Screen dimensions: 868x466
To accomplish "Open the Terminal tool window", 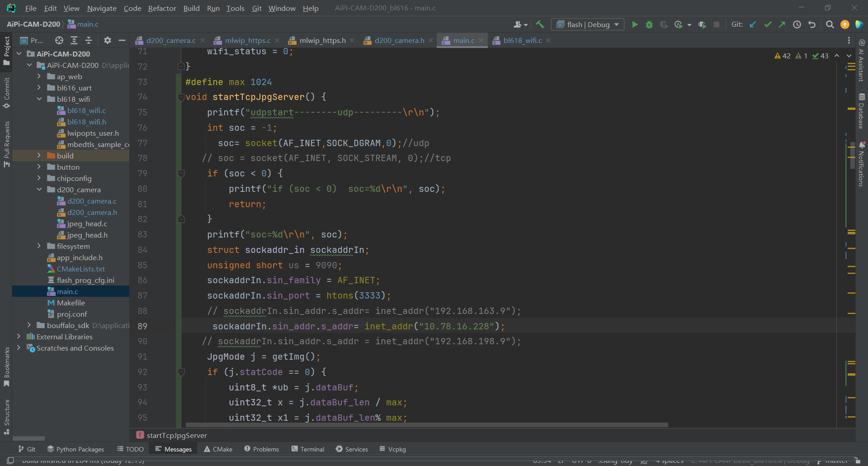I will pos(308,449).
